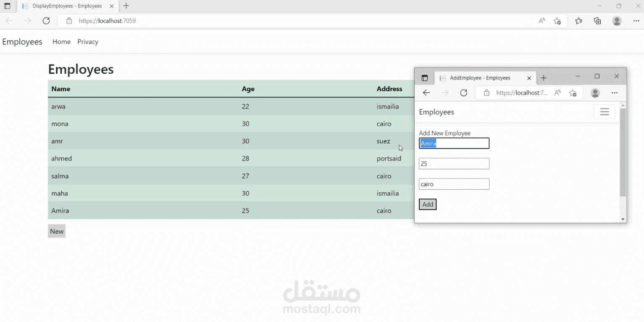Click the Add button in the form
Viewport: 644px width, 322px height.
tap(428, 204)
